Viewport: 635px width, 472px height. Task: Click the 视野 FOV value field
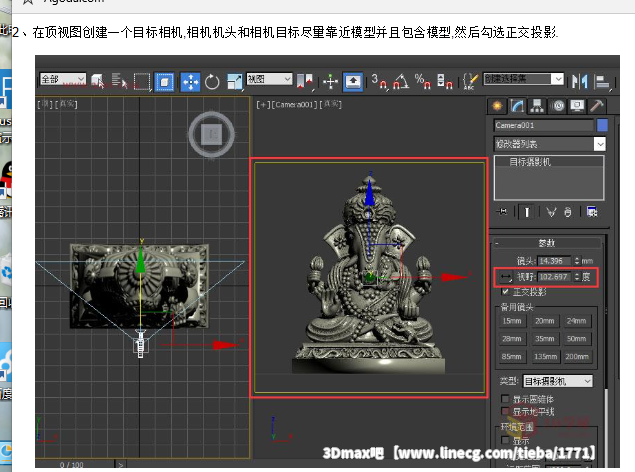point(554,277)
